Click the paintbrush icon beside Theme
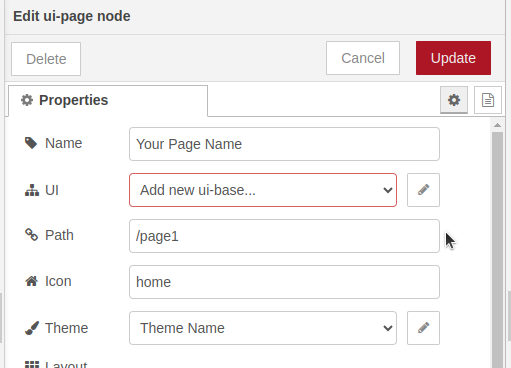The image size is (511, 368). [x=32, y=328]
